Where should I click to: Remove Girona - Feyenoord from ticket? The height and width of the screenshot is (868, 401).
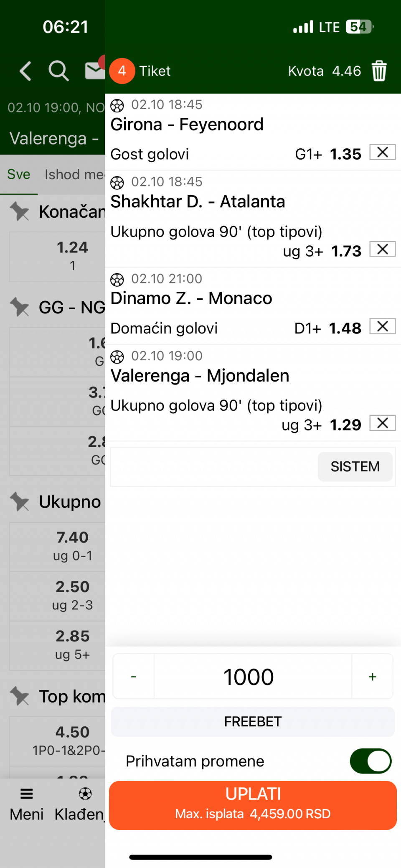382,153
